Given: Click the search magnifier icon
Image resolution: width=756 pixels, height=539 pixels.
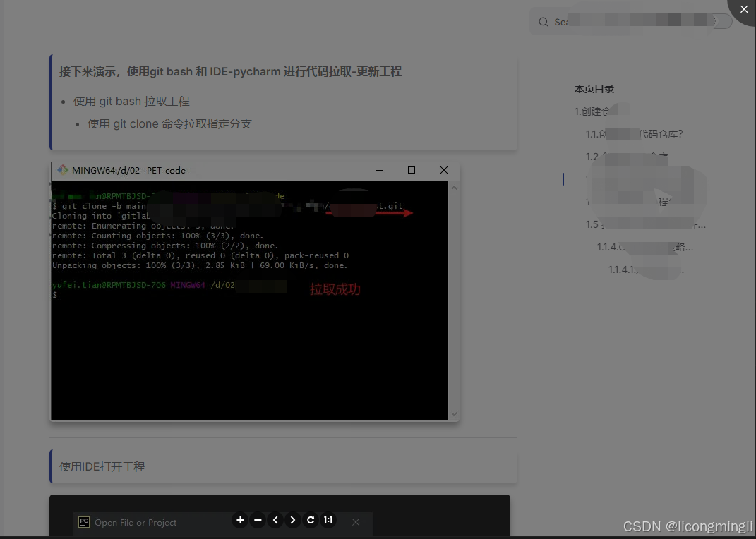Looking at the screenshot, I should [x=544, y=22].
